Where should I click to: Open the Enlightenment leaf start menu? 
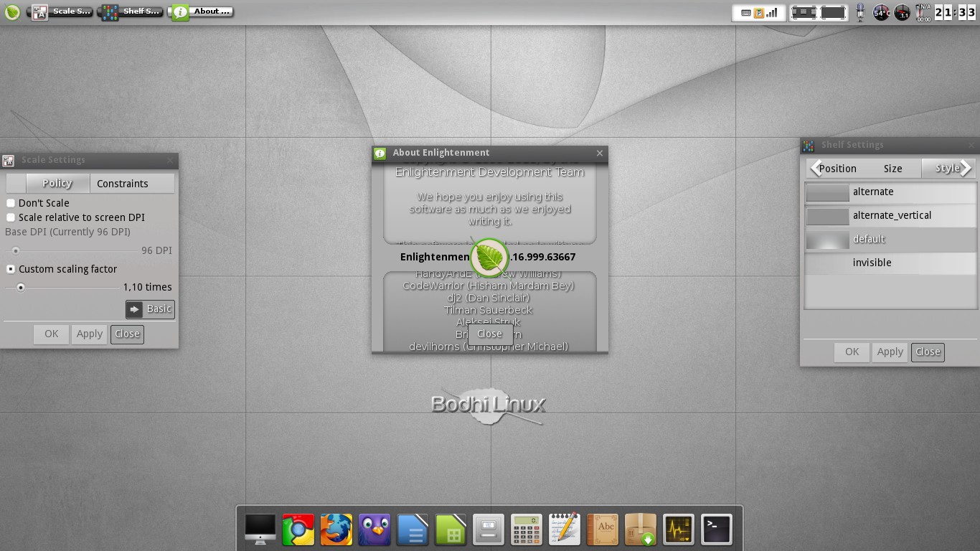click(11, 11)
